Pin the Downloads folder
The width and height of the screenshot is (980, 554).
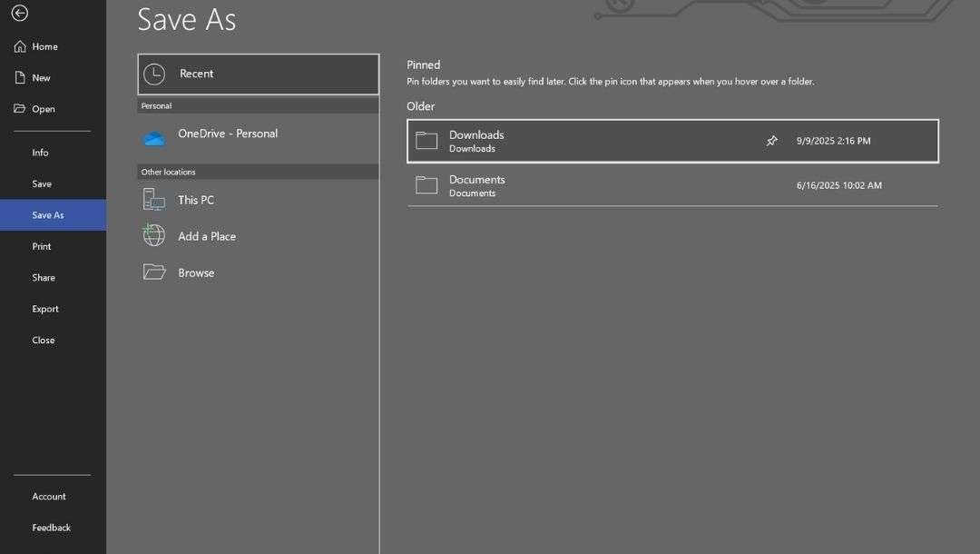(772, 141)
